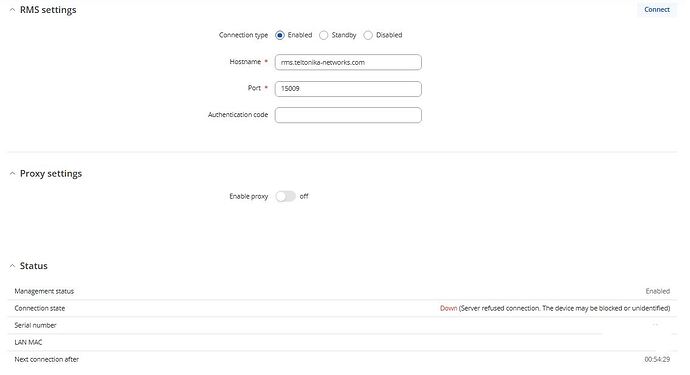Select the Serial number row
This screenshot has height=375, width=690.
(x=342, y=325)
